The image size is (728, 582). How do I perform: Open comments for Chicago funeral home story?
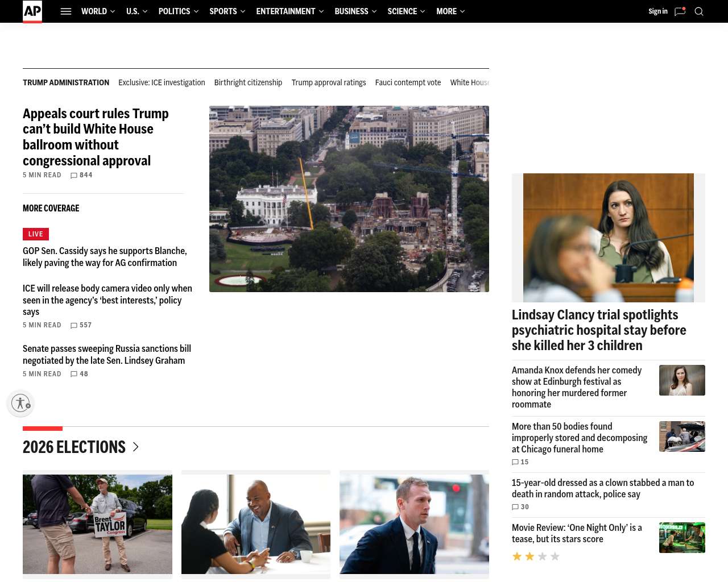pos(520,462)
